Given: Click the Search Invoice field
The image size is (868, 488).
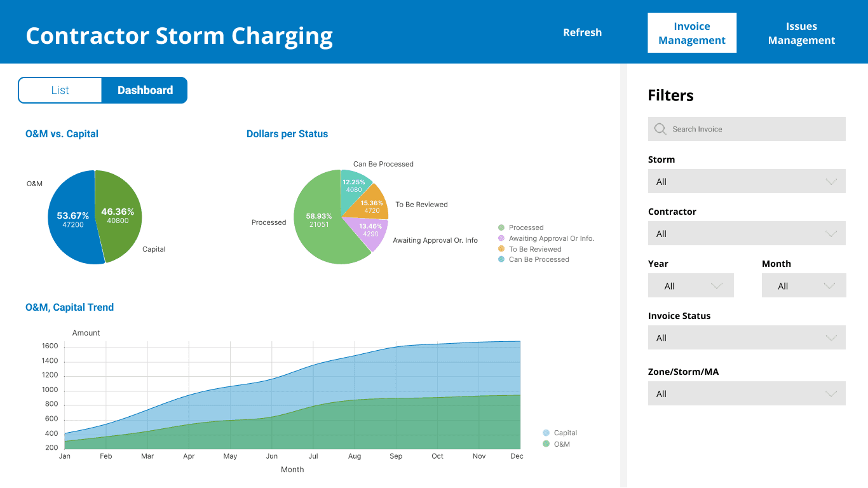Looking at the screenshot, I should tap(747, 129).
